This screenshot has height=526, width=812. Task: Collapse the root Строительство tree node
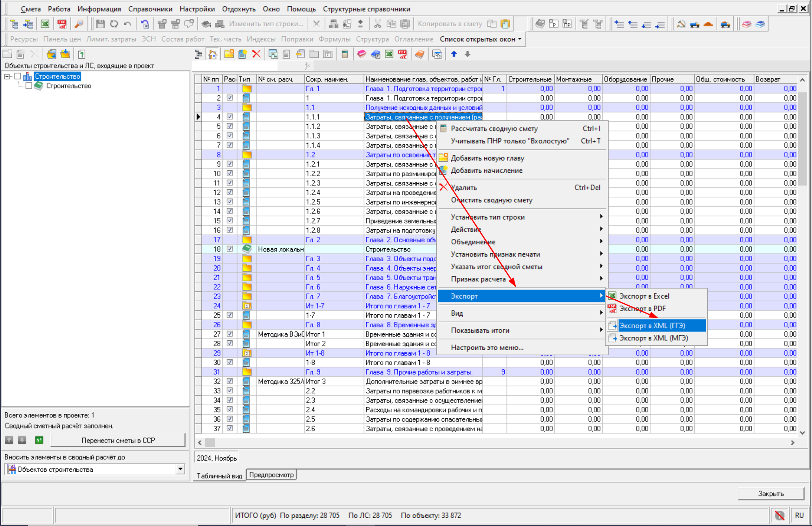pyautogui.click(x=7, y=76)
